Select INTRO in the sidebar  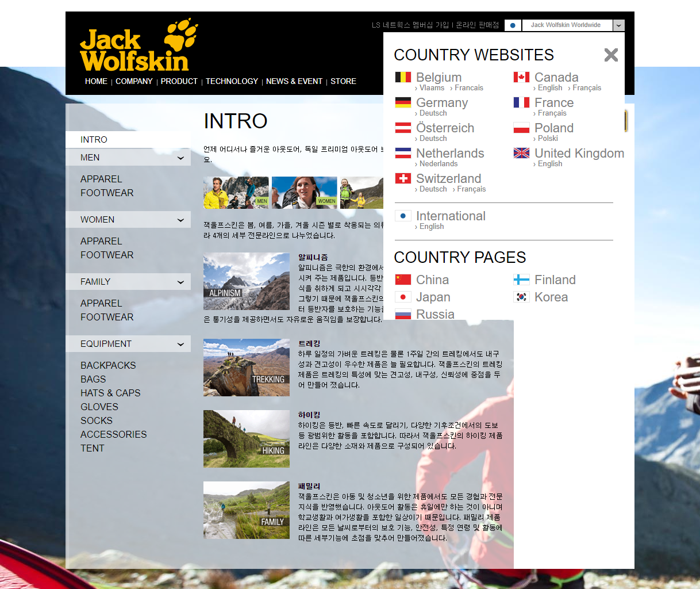(x=128, y=140)
